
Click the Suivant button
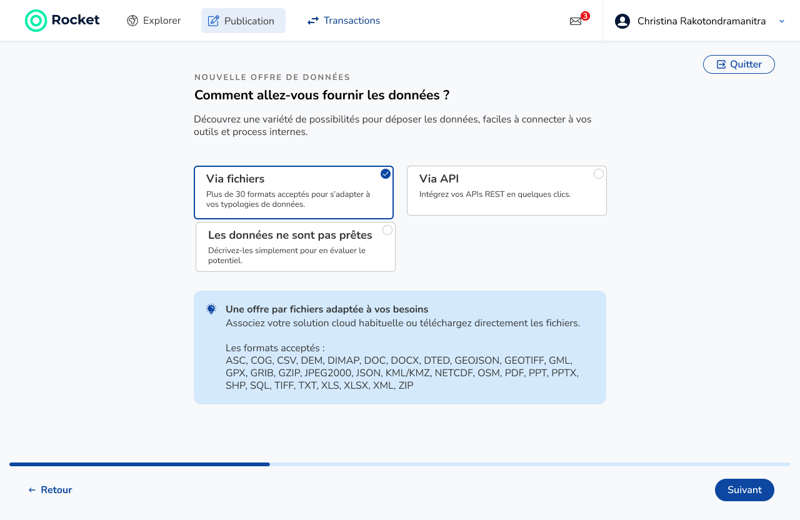click(x=744, y=490)
